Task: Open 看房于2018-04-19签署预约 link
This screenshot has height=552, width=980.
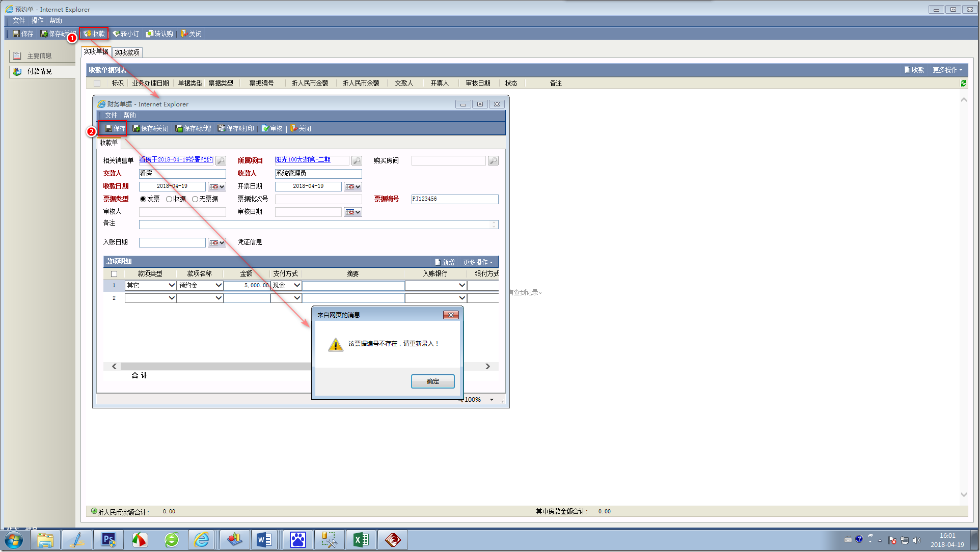Action: click(176, 159)
